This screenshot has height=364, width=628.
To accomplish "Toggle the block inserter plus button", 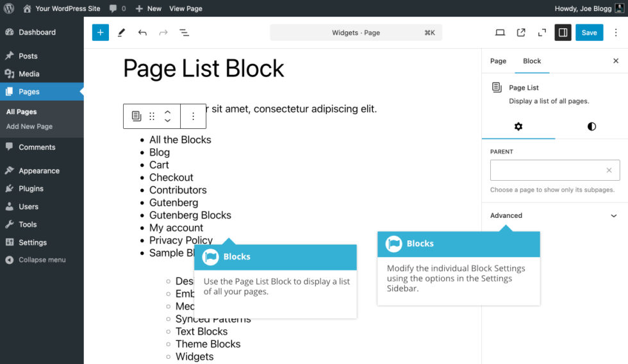I will tap(101, 33).
